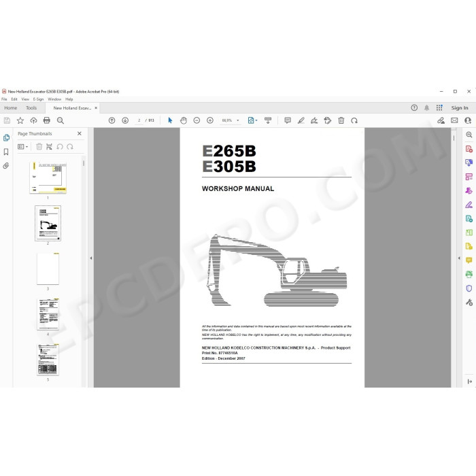Screen dimensions: 476x476
Task: Select the New Holland Excav... document tab
Action: tap(72, 107)
